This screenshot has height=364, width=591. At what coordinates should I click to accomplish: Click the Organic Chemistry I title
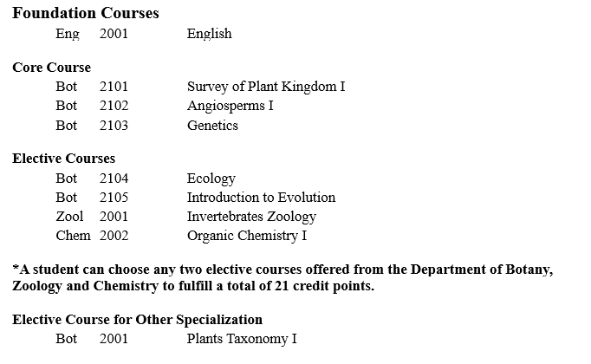[x=246, y=236]
